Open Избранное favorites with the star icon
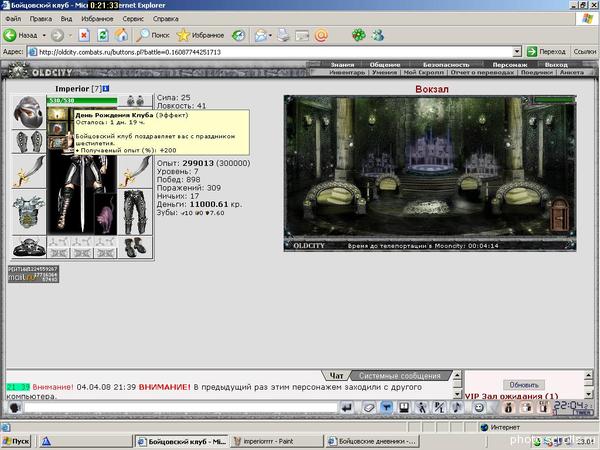The image size is (600, 450). tap(201, 36)
